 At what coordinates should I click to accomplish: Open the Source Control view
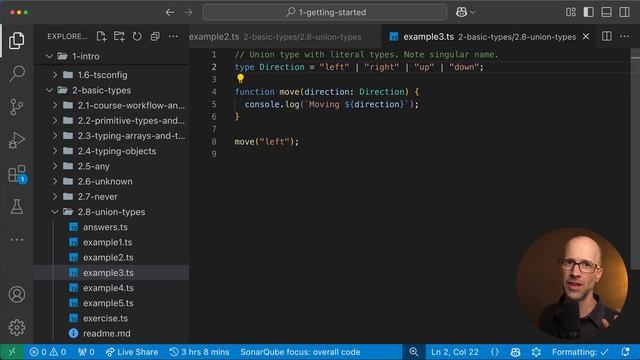[x=16, y=107]
